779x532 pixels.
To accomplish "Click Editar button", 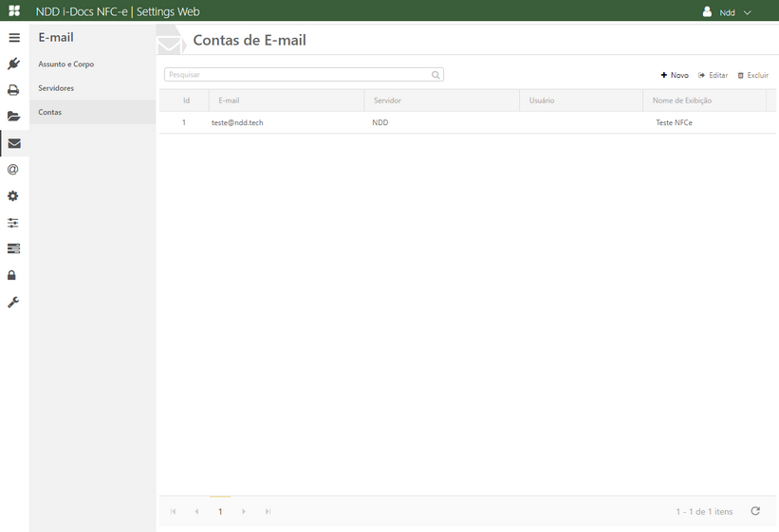I will [x=713, y=75].
